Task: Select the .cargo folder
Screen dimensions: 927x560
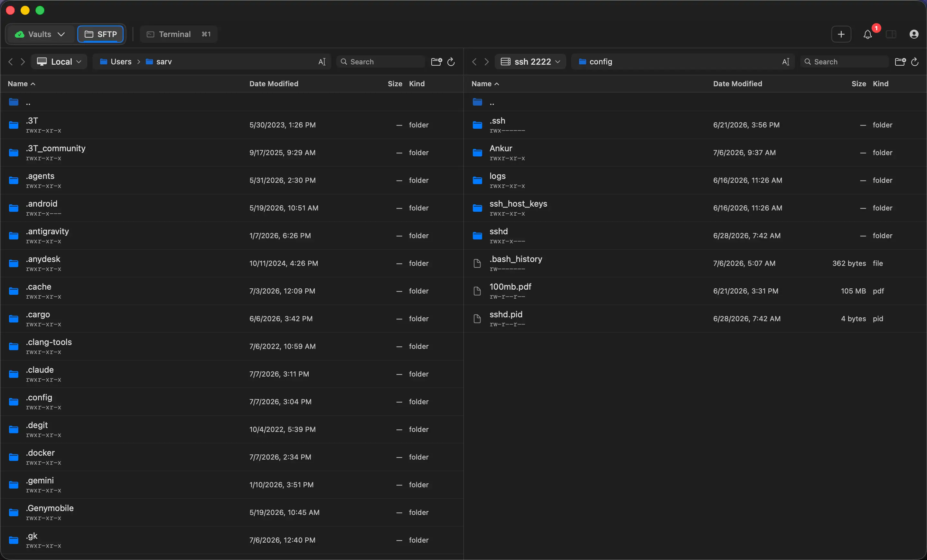Action: pos(232,319)
